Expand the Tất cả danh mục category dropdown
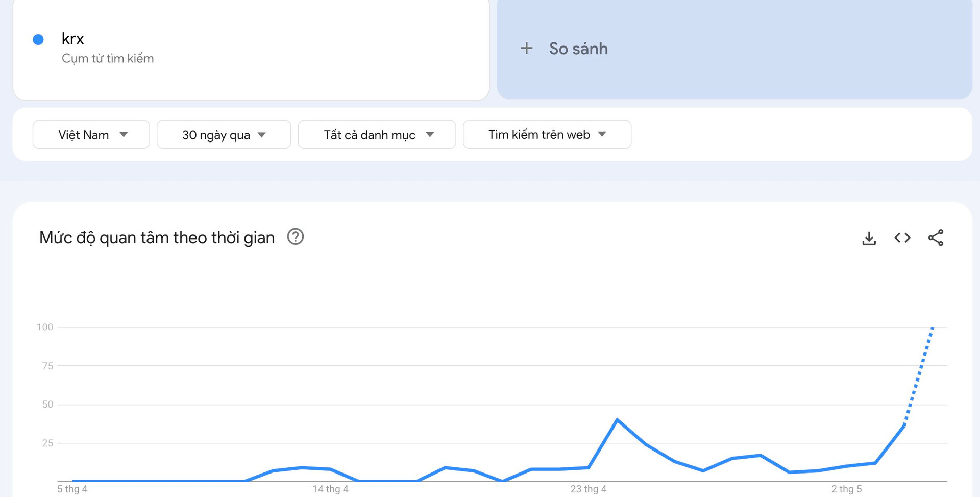 (x=377, y=135)
